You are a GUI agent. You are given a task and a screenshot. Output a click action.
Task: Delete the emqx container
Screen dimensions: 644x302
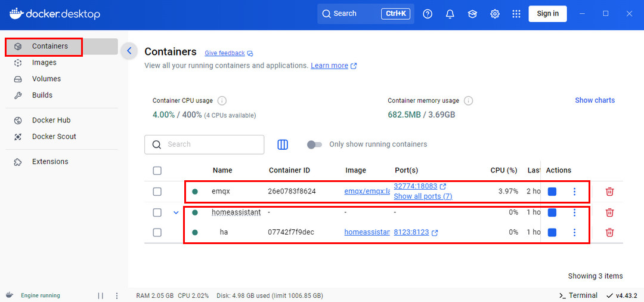pyautogui.click(x=610, y=192)
